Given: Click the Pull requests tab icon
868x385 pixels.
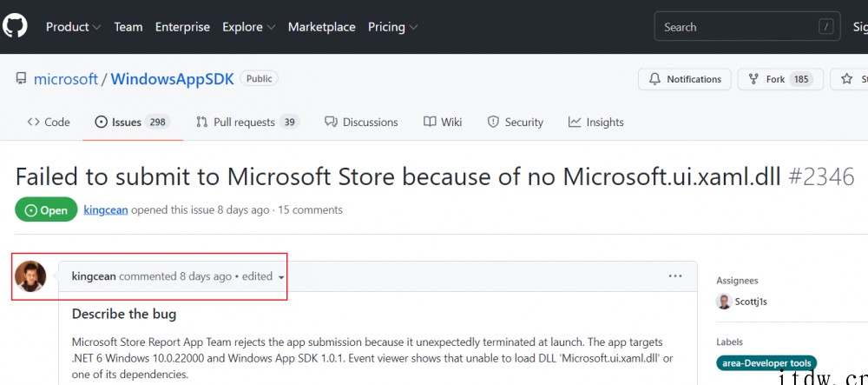Looking at the screenshot, I should 202,122.
